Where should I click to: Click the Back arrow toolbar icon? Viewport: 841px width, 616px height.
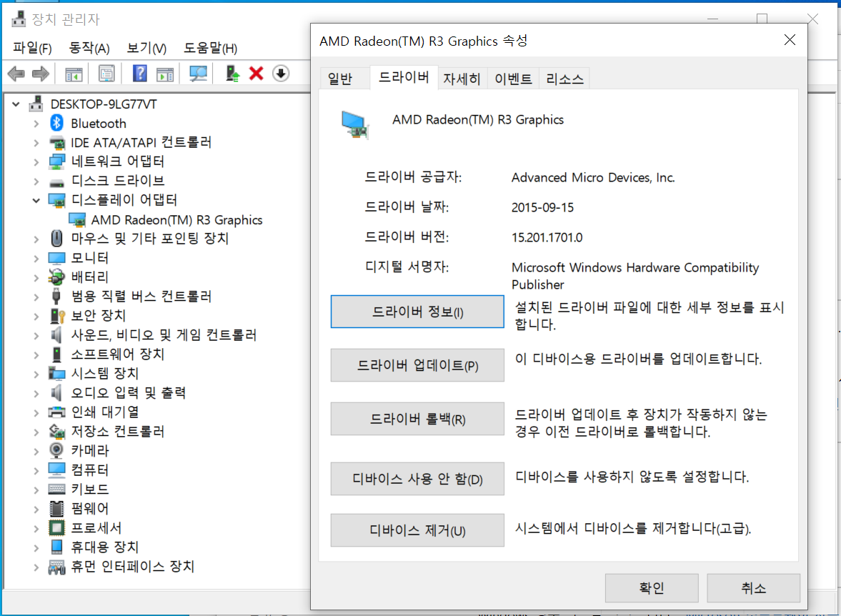[16, 73]
